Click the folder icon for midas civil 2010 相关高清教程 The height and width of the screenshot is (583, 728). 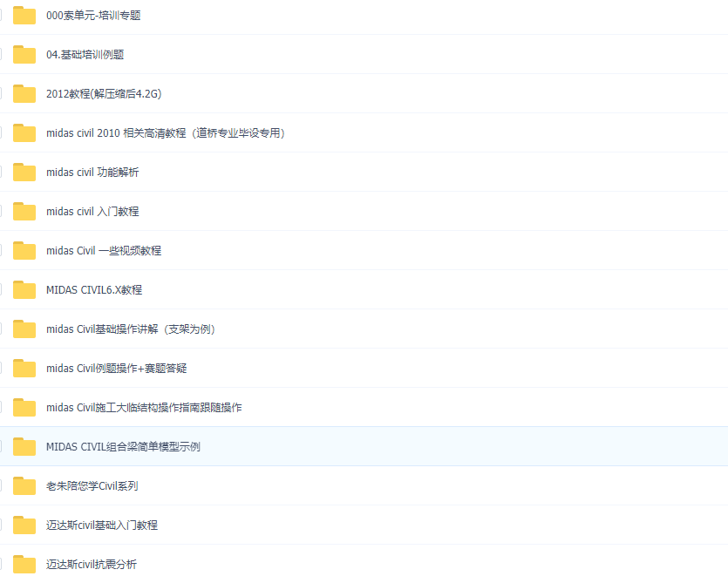point(24,132)
